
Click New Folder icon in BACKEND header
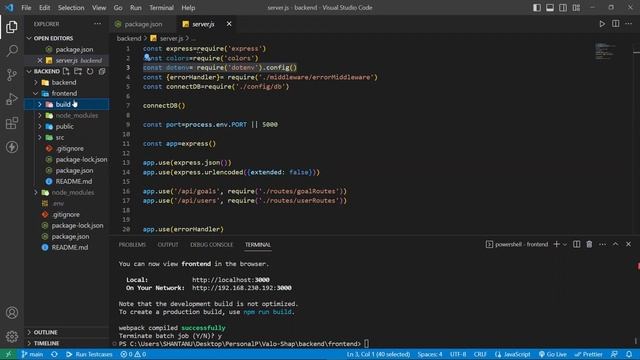coord(78,71)
